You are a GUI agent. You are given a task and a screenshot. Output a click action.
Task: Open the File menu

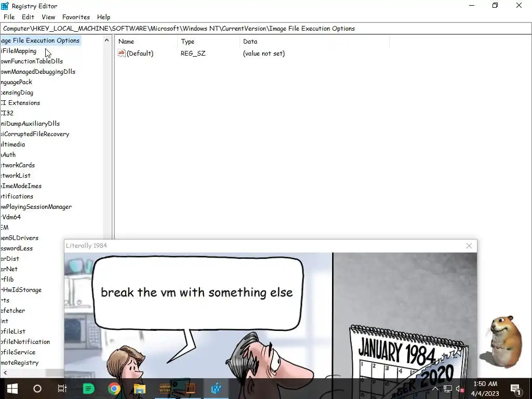click(x=9, y=17)
